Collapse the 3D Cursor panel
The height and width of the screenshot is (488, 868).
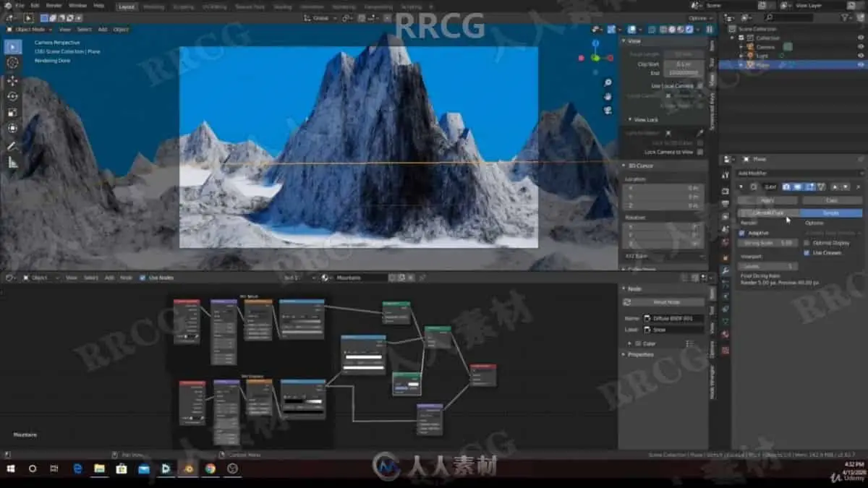click(x=641, y=166)
